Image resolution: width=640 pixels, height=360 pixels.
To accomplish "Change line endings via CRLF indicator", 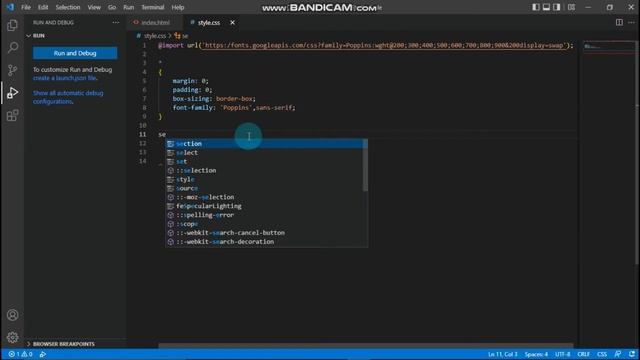I will 584,354.
